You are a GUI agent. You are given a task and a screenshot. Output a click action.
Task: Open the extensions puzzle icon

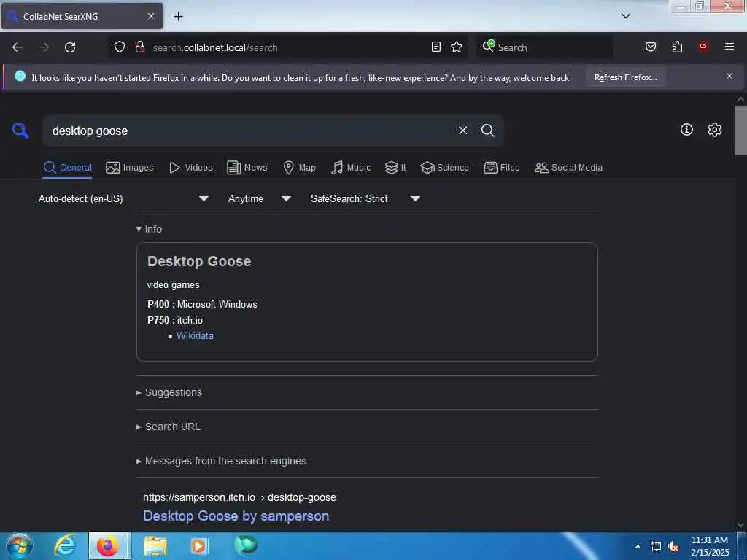pos(677,47)
